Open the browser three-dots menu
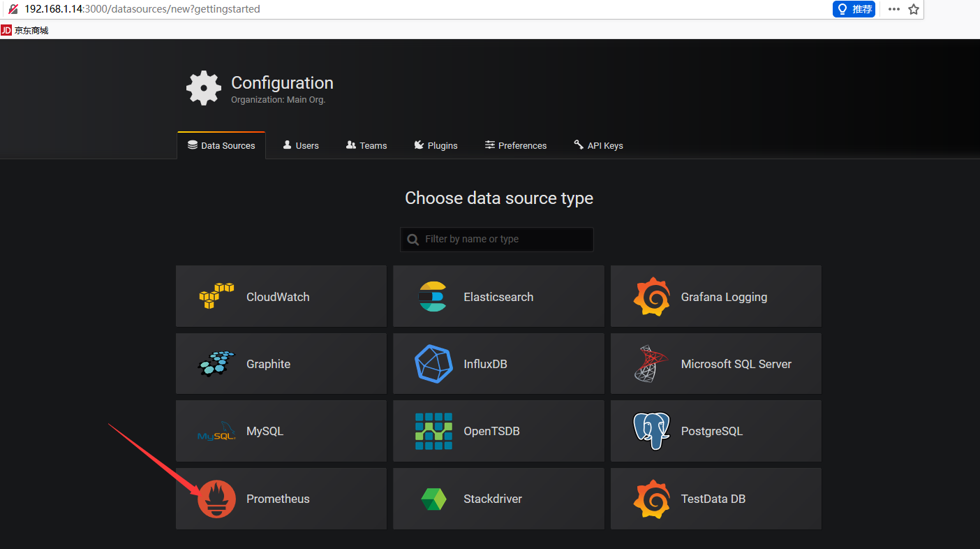980x549 pixels. click(x=894, y=9)
